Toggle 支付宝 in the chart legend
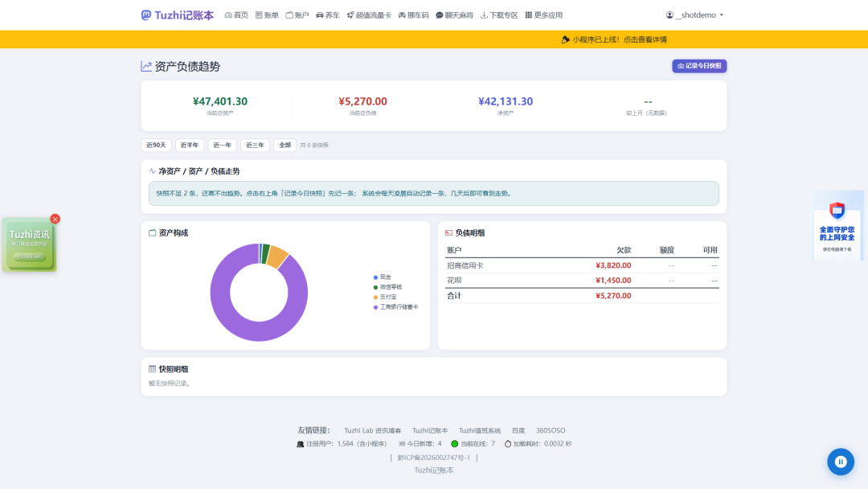This screenshot has width=868, height=489. click(x=385, y=297)
